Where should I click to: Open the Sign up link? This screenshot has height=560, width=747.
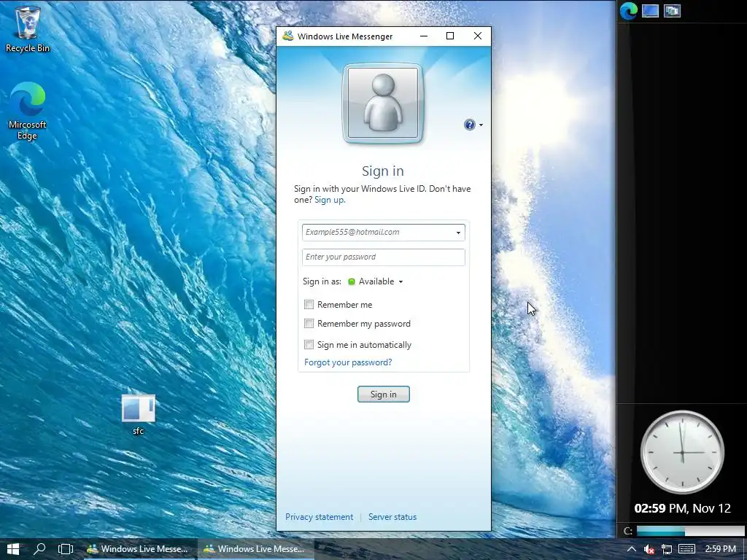click(x=330, y=200)
